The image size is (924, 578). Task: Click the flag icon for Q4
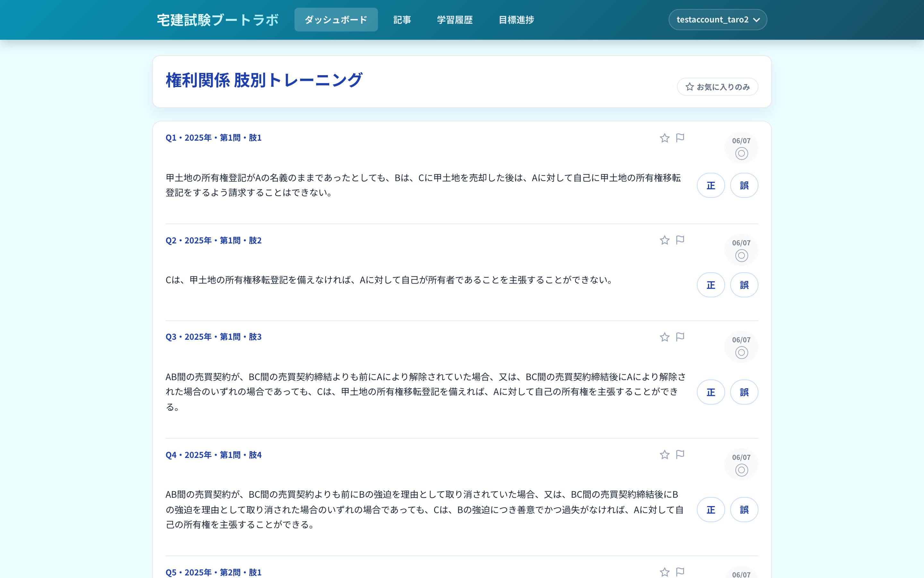pyautogui.click(x=680, y=454)
